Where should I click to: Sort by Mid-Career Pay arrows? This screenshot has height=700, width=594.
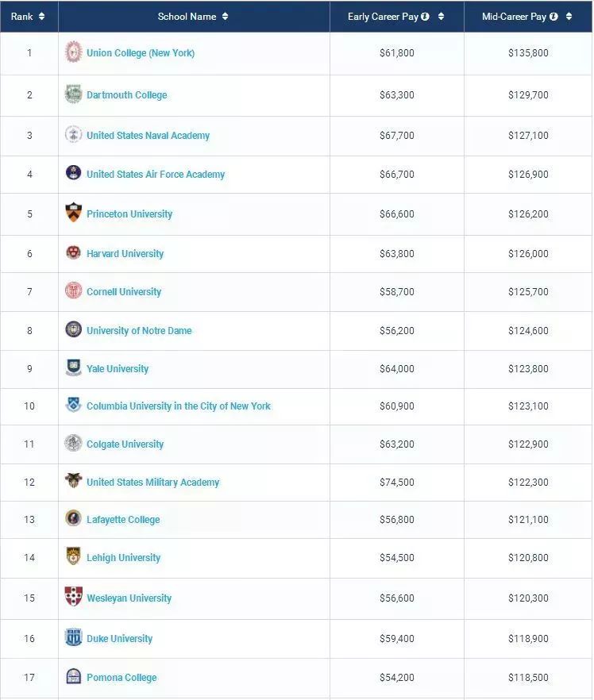tap(569, 17)
